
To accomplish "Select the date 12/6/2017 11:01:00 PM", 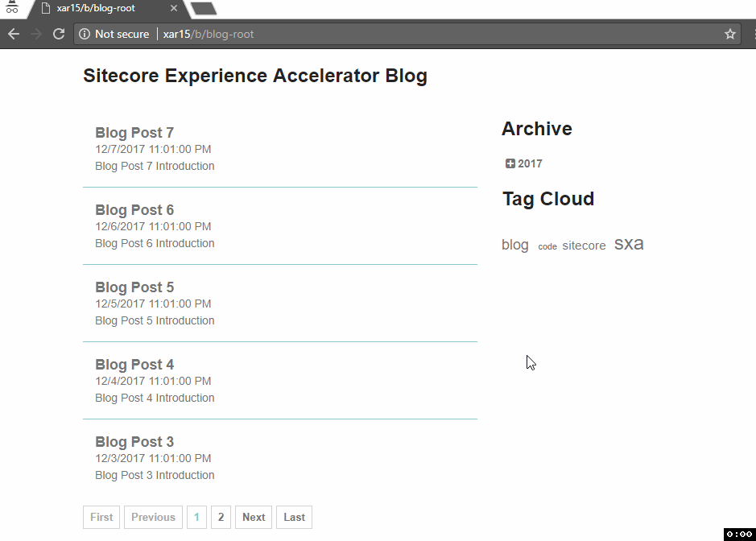I will tap(153, 226).
